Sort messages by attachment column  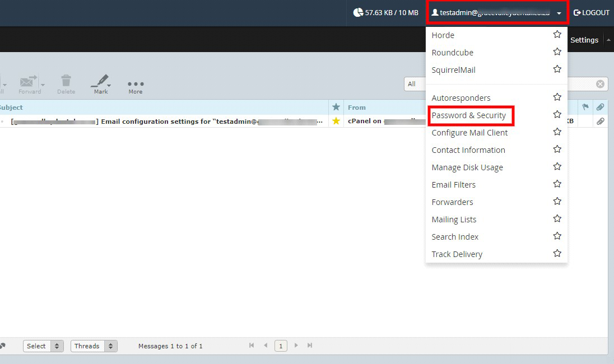pyautogui.click(x=601, y=106)
